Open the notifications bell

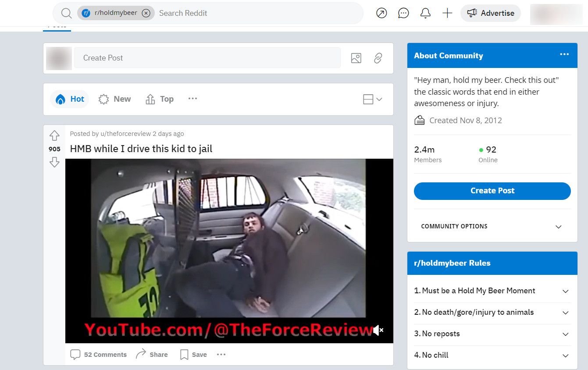pyautogui.click(x=425, y=13)
